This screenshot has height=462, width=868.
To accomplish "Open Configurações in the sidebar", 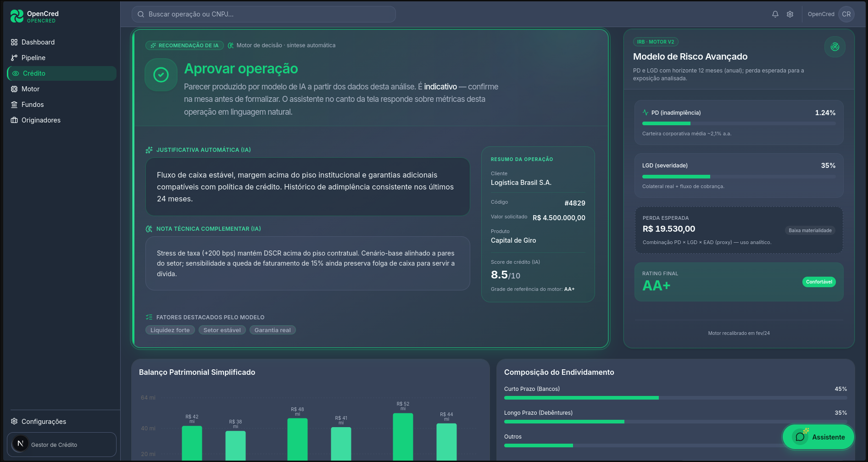I will coord(61,422).
